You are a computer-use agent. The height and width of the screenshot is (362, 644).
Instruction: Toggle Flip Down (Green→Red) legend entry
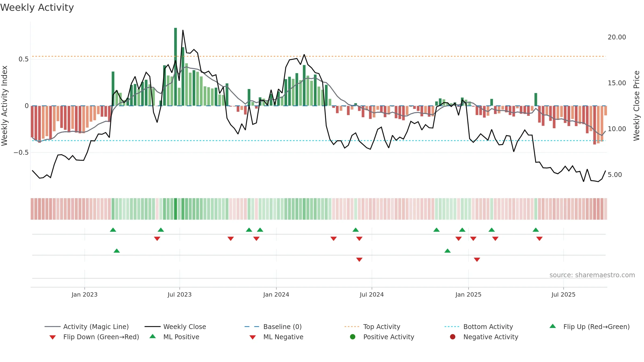tap(94, 337)
